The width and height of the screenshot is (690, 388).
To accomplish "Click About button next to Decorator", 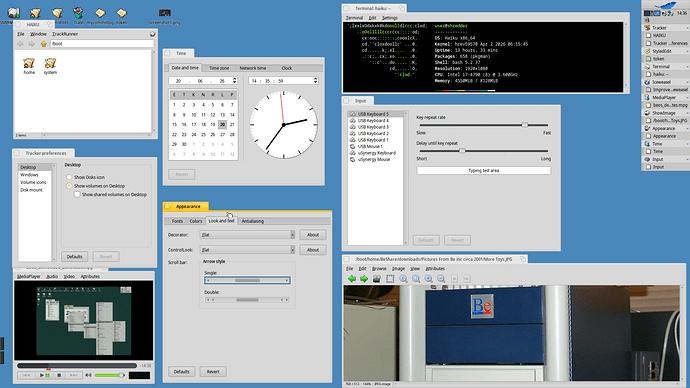I will [x=313, y=235].
